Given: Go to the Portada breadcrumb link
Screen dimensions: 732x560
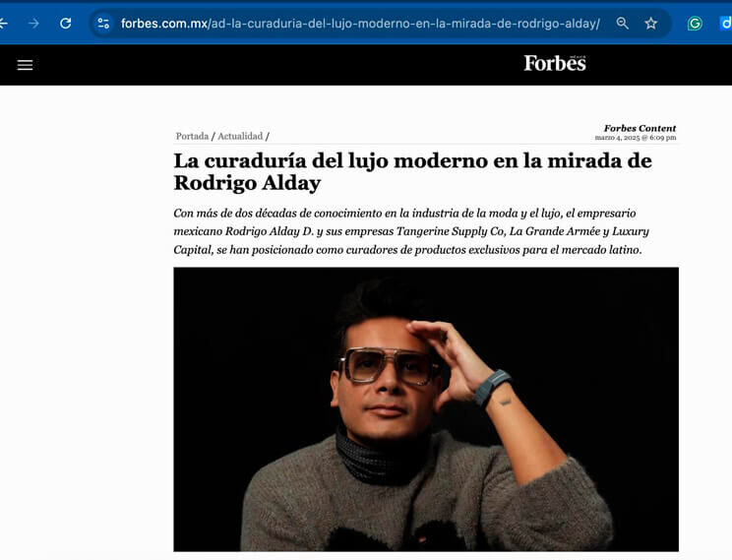Looking at the screenshot, I should [x=192, y=137].
